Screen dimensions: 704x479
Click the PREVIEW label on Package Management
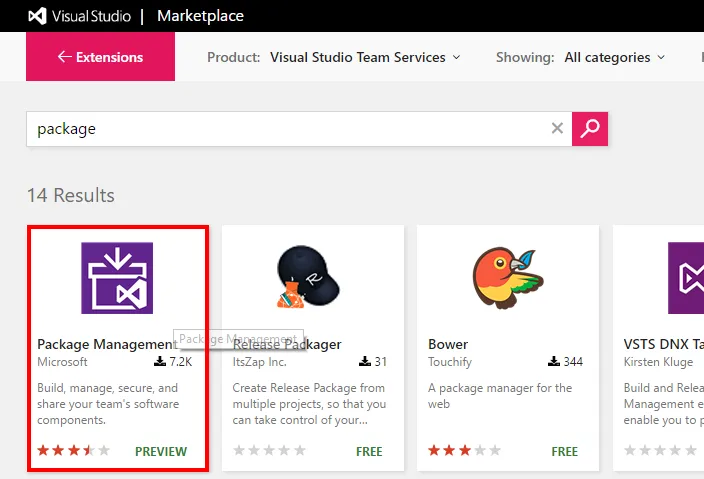coord(161,451)
